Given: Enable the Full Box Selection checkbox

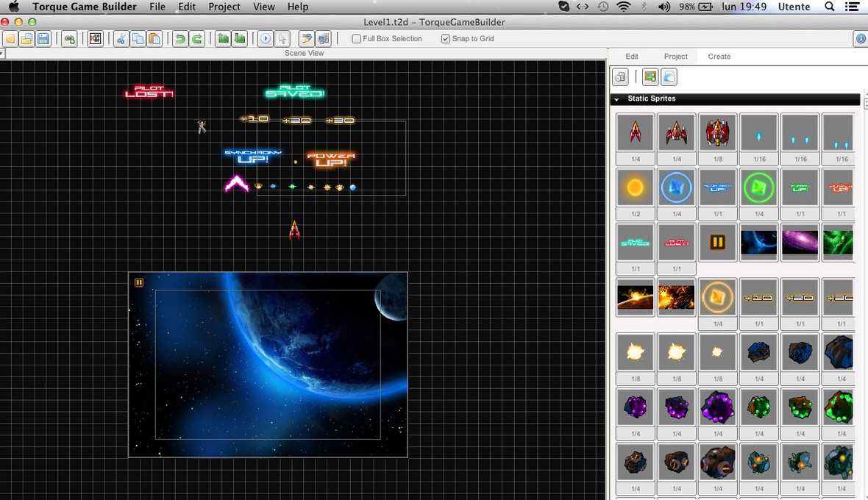Looking at the screenshot, I should 357,39.
